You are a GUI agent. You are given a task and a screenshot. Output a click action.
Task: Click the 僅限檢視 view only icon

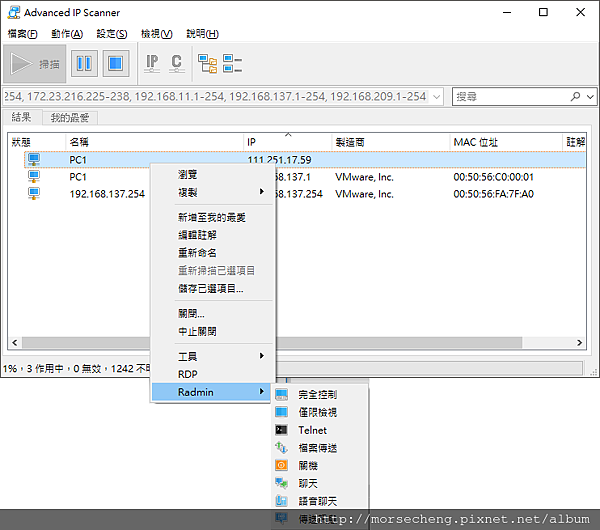(x=281, y=412)
